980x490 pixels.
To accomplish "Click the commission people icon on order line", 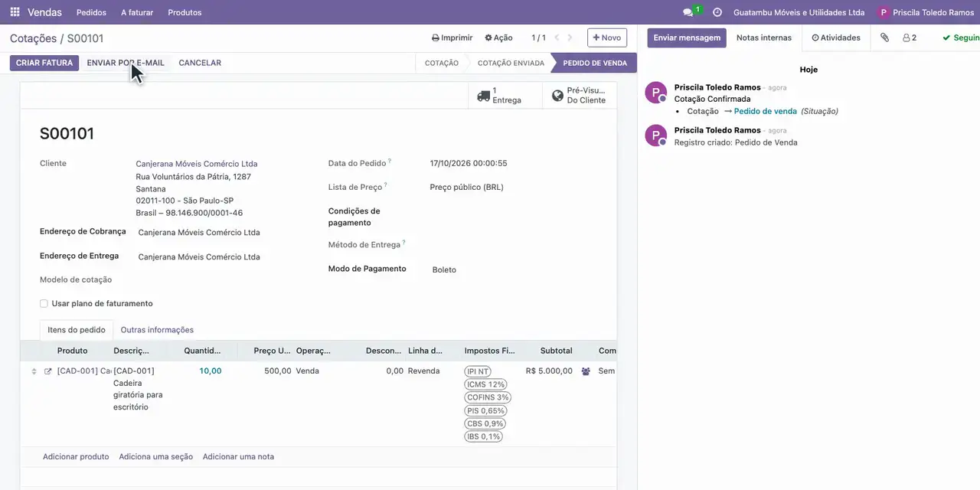I will 586,371.
